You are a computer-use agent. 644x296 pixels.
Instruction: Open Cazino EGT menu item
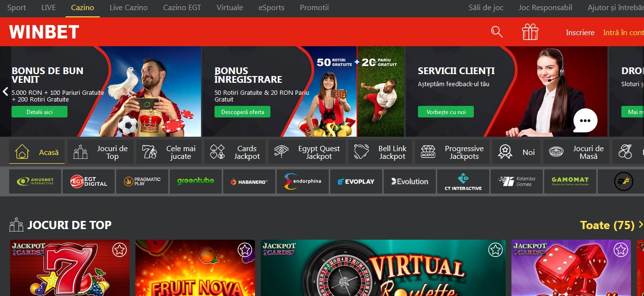[182, 8]
